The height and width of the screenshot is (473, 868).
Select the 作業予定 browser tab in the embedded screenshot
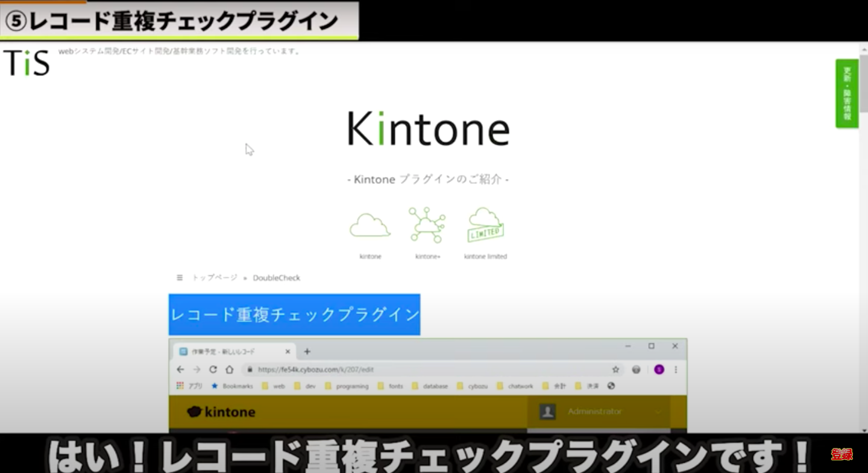click(x=234, y=351)
